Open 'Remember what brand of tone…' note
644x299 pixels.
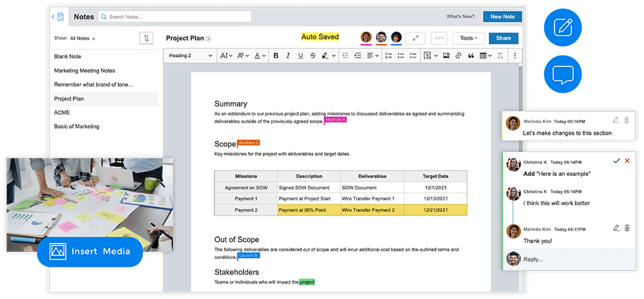point(104,84)
